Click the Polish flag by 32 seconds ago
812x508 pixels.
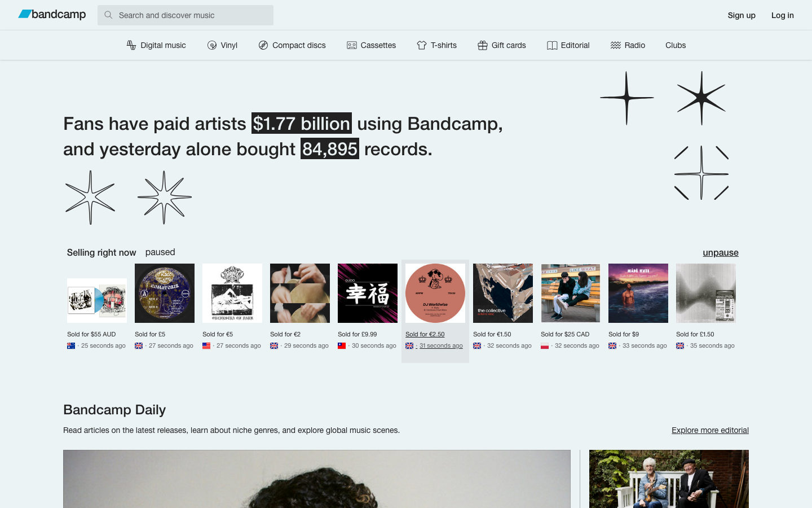coord(545,345)
